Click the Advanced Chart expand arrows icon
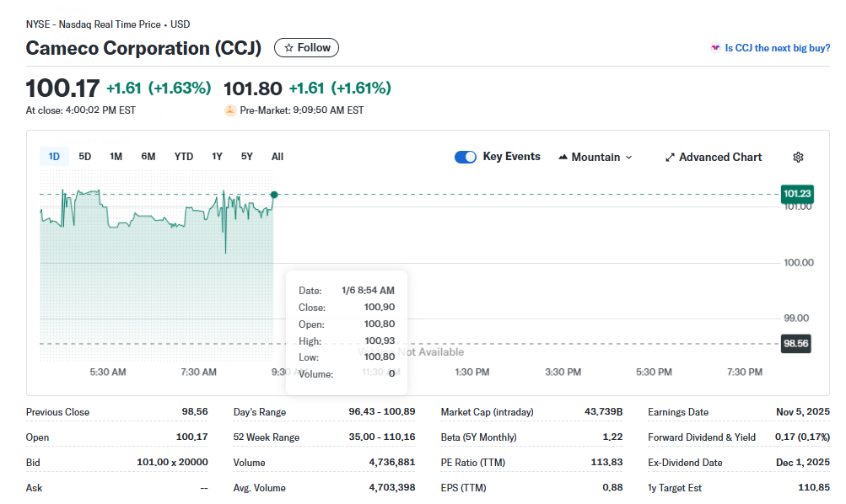This screenshot has height=504, width=846. (670, 158)
